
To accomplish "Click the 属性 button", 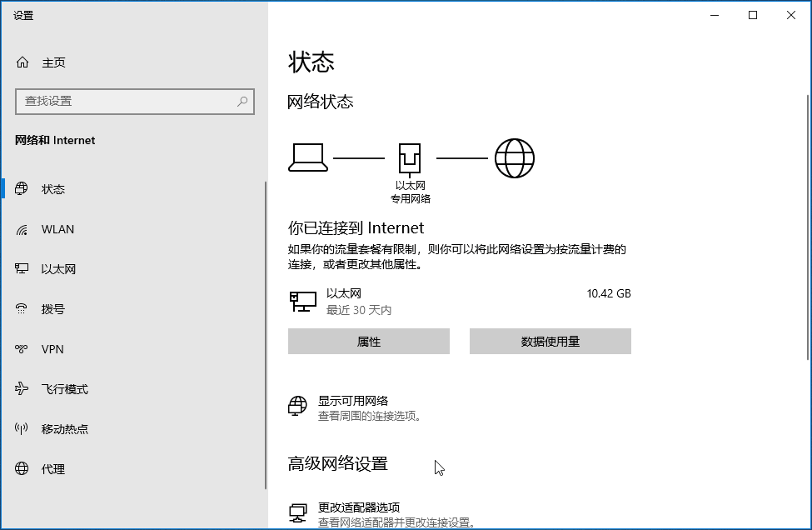I will point(368,341).
